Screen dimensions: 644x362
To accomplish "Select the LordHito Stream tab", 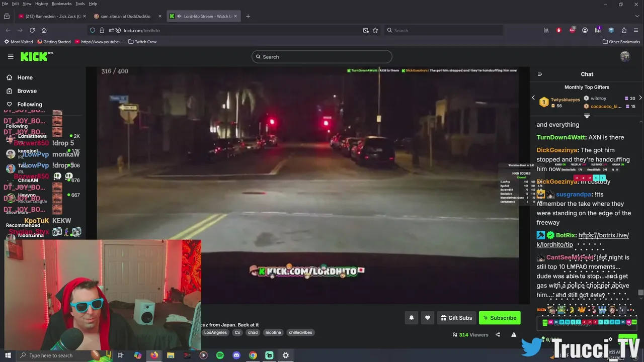I will (x=204, y=16).
